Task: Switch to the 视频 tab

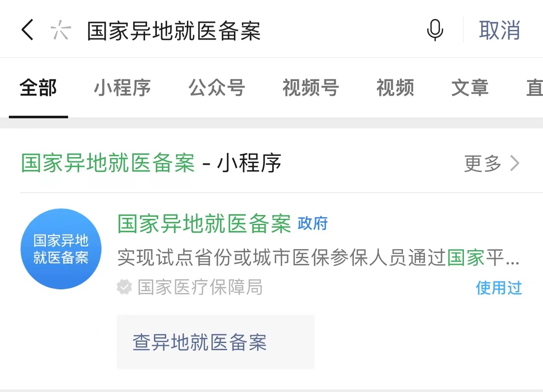Action: click(x=395, y=88)
